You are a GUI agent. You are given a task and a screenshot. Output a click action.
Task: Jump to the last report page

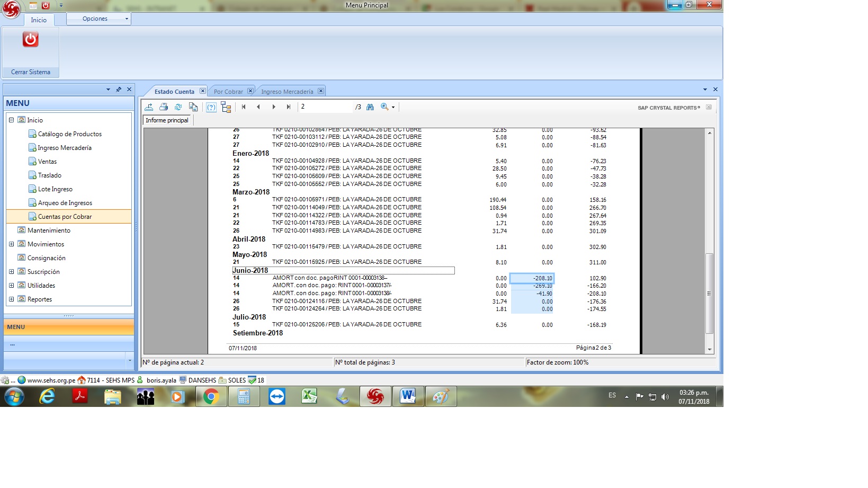coord(289,107)
